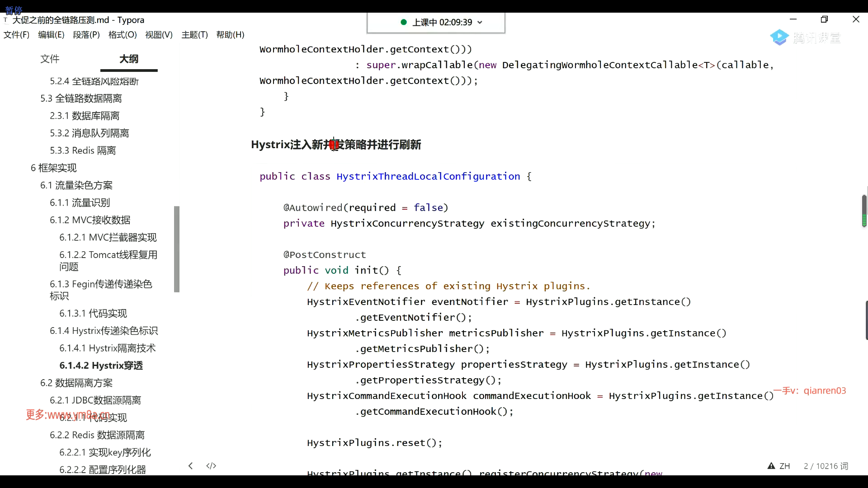Restore the Typora window size
The image size is (868, 488).
pyautogui.click(x=824, y=19)
